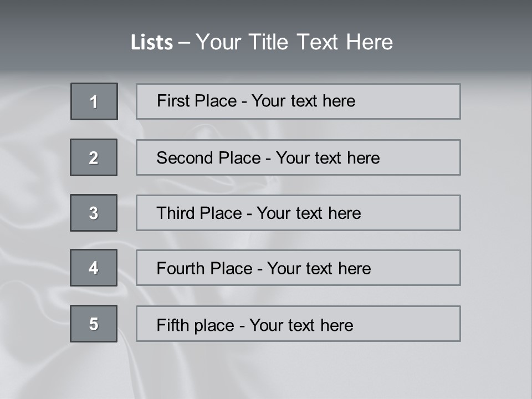Click the number 3 box
The height and width of the screenshot is (399, 532).
(x=94, y=213)
